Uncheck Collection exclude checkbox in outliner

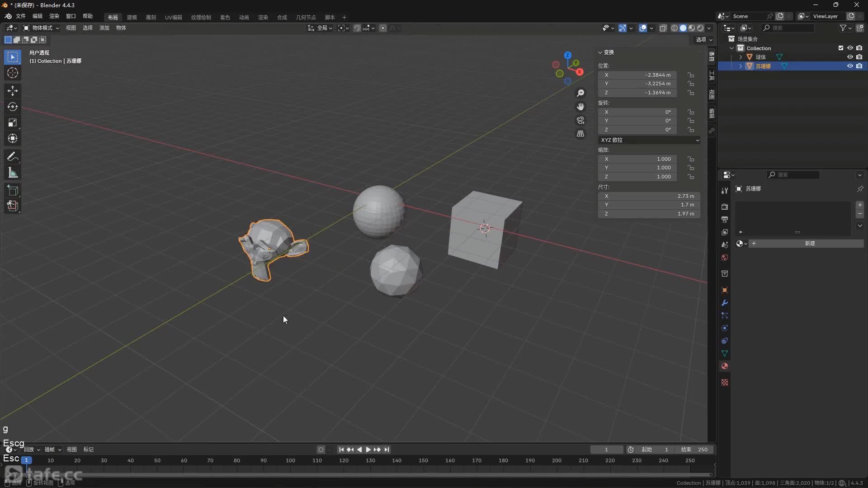point(841,48)
